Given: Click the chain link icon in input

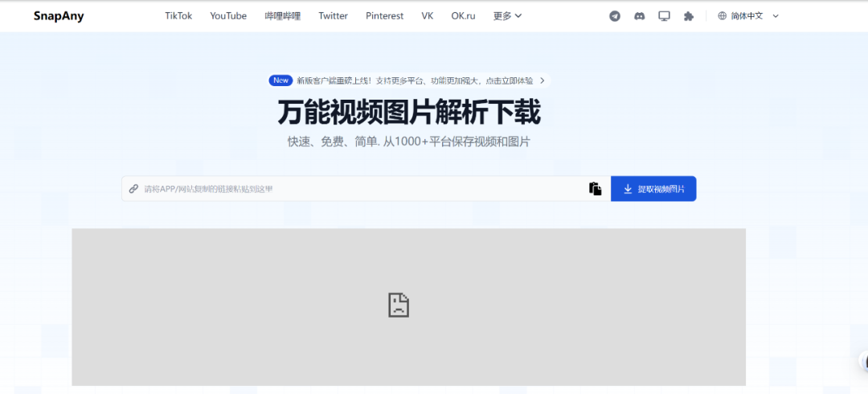Looking at the screenshot, I should (133, 189).
